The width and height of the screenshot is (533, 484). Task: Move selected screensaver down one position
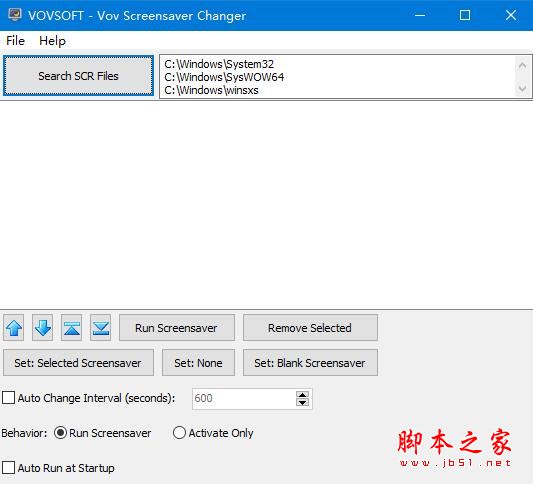42,328
